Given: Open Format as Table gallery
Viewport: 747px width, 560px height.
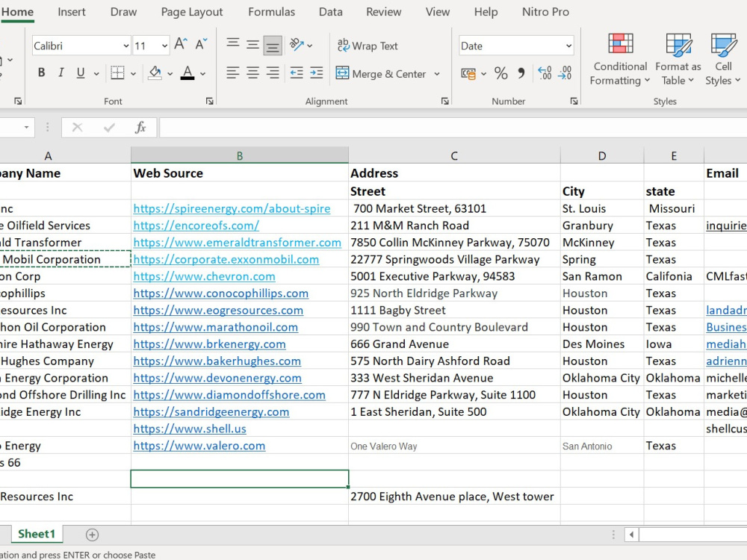Looking at the screenshot, I should coord(678,60).
